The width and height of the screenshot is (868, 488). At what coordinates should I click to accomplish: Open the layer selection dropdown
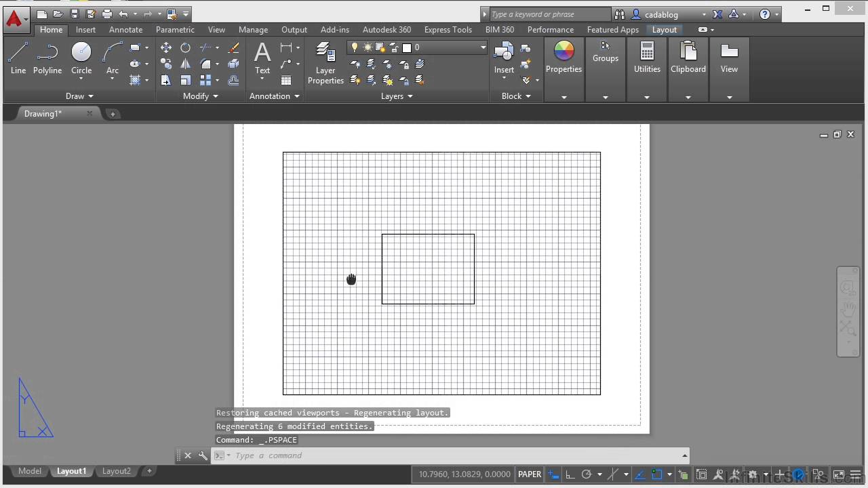pyautogui.click(x=483, y=47)
